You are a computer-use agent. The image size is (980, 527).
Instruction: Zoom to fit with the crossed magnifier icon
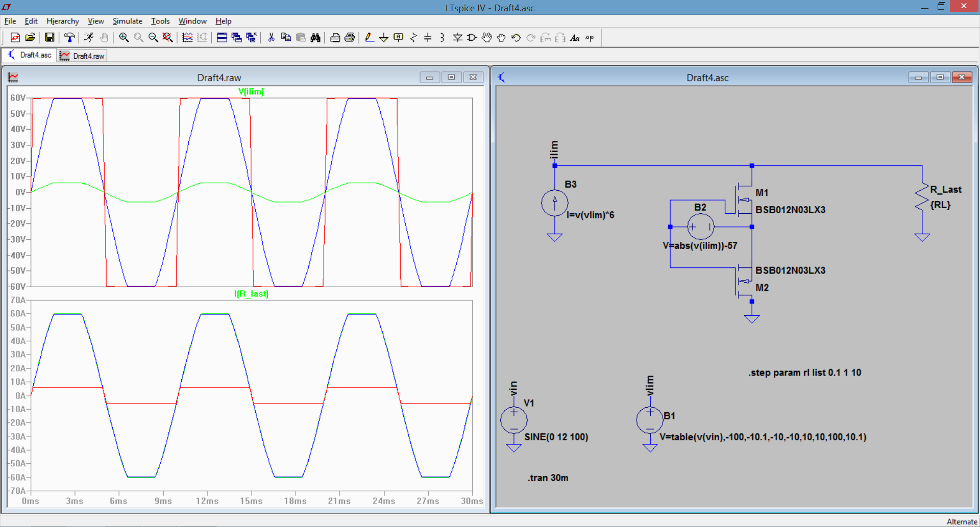167,37
